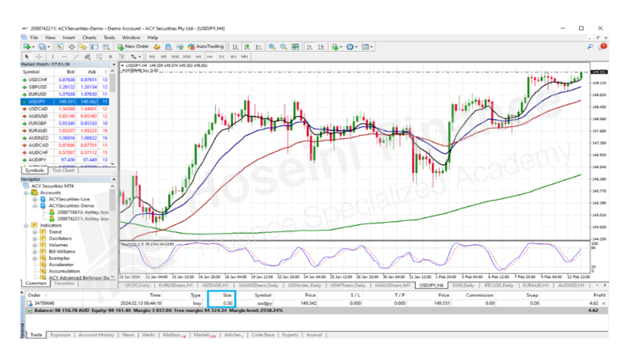Select the Crosshair tool

(39, 57)
